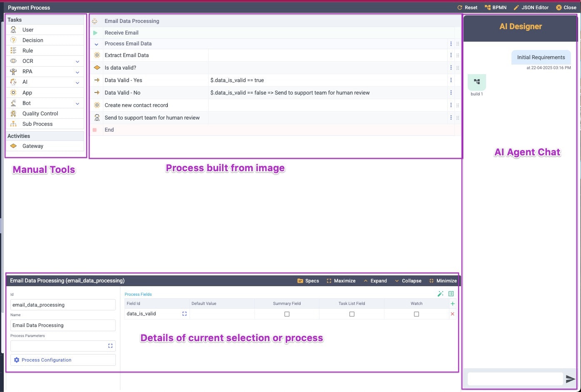Screen dimensions: 581x392
Task: Open the magic wand auto-fill icon above Process Fields
Action: (x=440, y=294)
